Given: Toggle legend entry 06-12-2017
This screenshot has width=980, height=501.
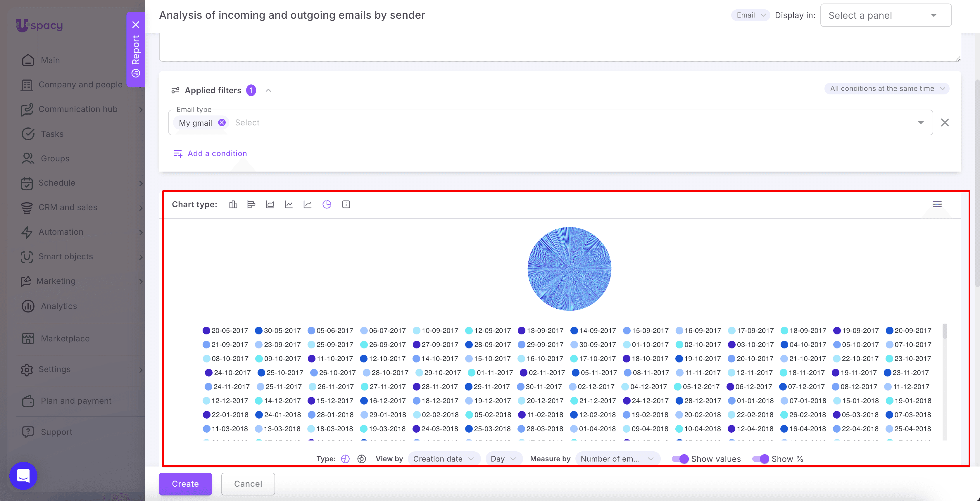Looking at the screenshot, I should pyautogui.click(x=749, y=387).
